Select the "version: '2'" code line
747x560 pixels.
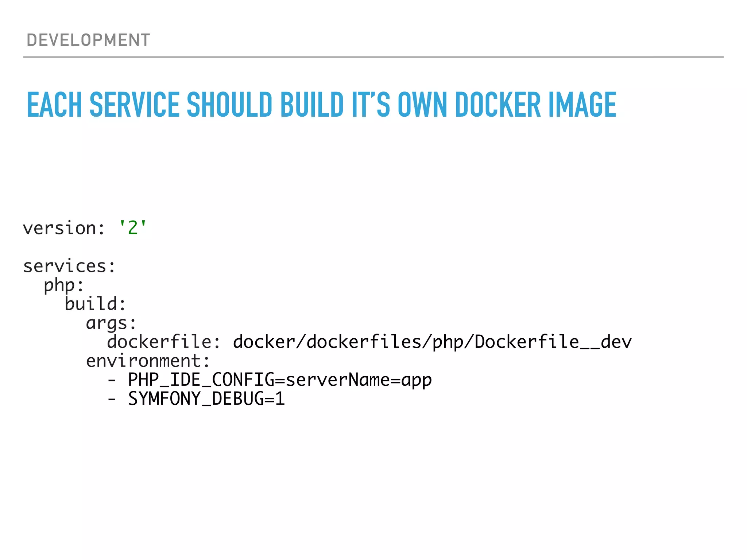click(x=85, y=228)
